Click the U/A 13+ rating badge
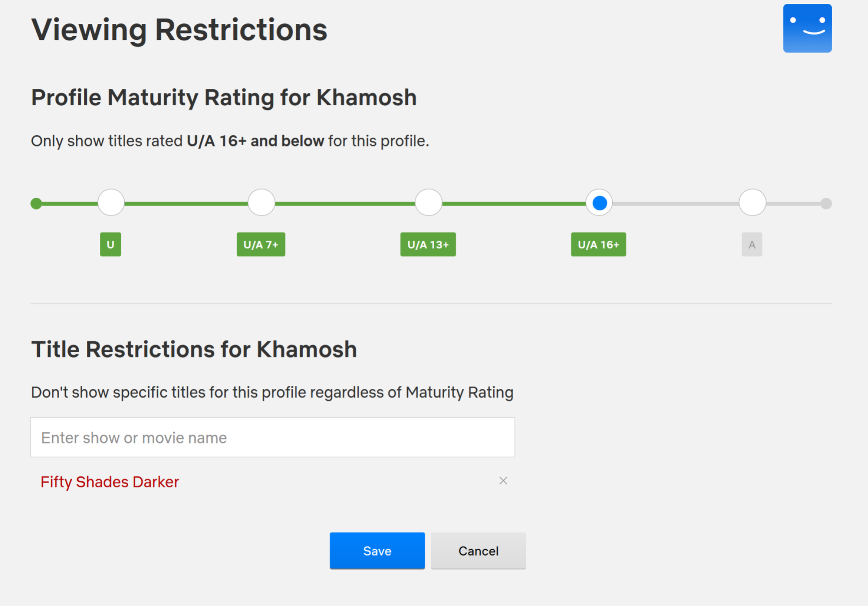868x606 pixels. (428, 245)
